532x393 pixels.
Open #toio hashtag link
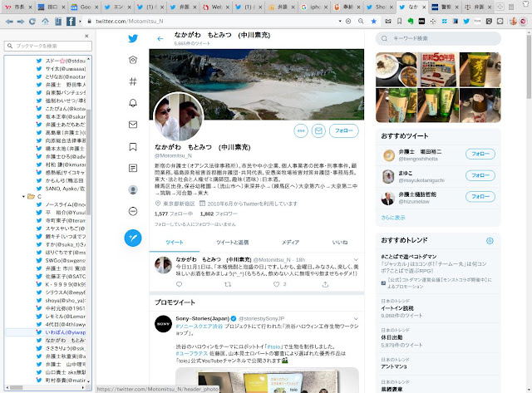click(x=273, y=346)
